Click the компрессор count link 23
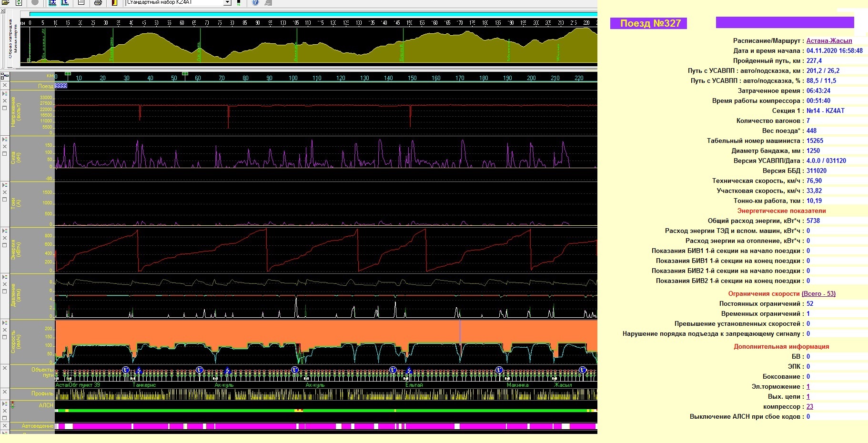The width and height of the screenshot is (868, 443). [x=809, y=407]
